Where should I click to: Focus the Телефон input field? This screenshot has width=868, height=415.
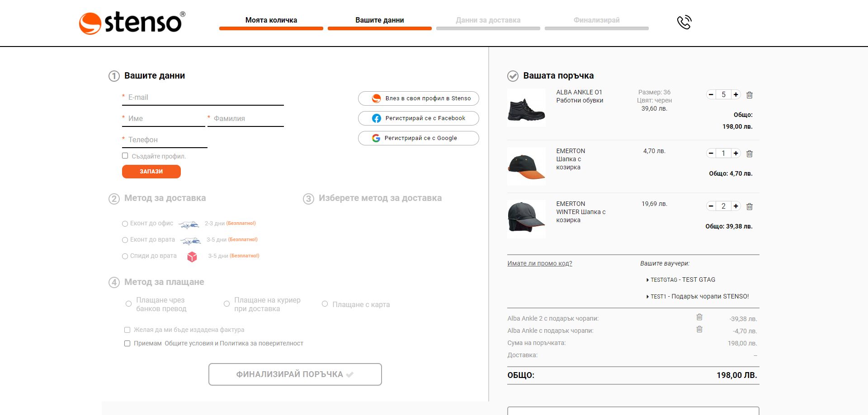165,140
